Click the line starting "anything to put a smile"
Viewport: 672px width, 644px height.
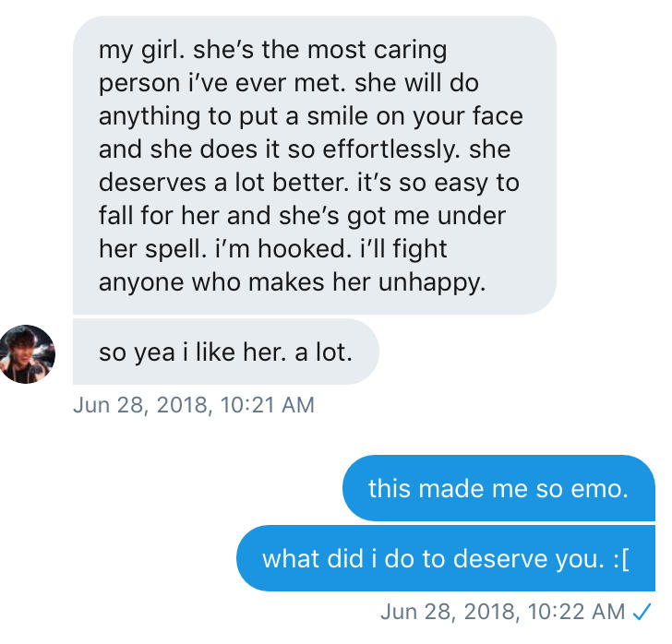pos(311,116)
